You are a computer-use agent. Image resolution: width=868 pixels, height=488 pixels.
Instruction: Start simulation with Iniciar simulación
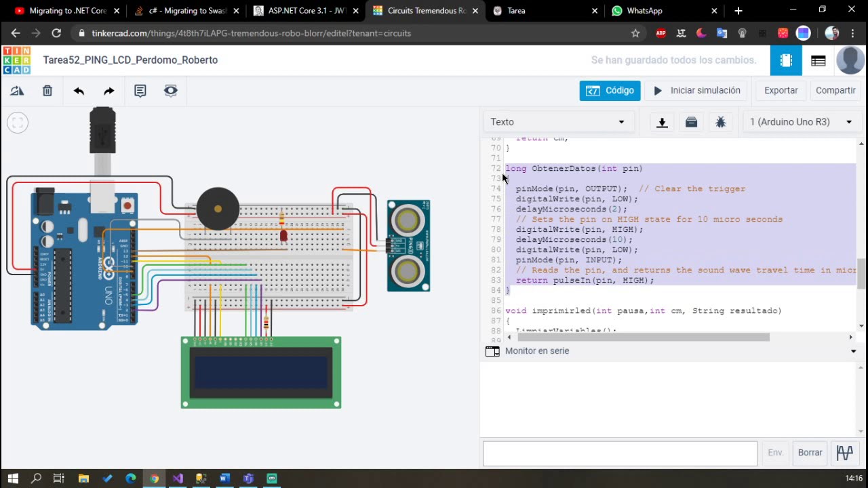(x=696, y=90)
